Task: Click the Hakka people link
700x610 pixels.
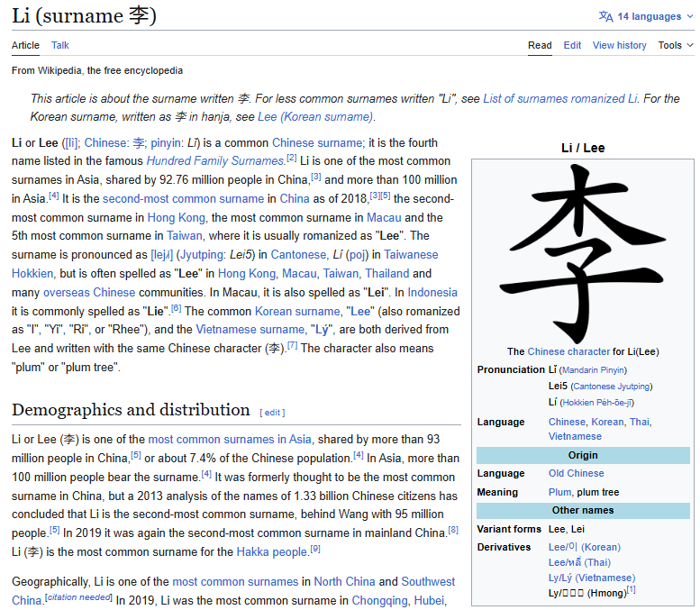Action: 272,552
